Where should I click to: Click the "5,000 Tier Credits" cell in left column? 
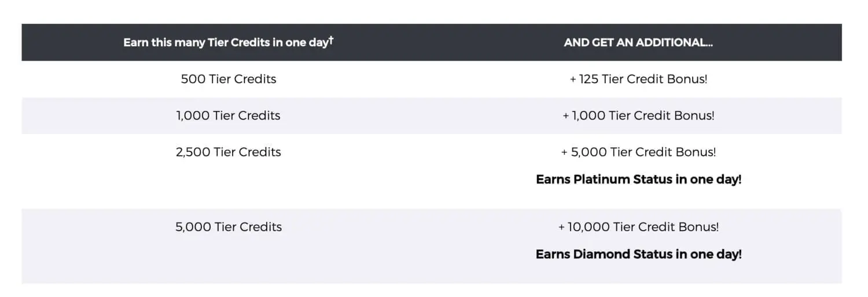click(229, 227)
